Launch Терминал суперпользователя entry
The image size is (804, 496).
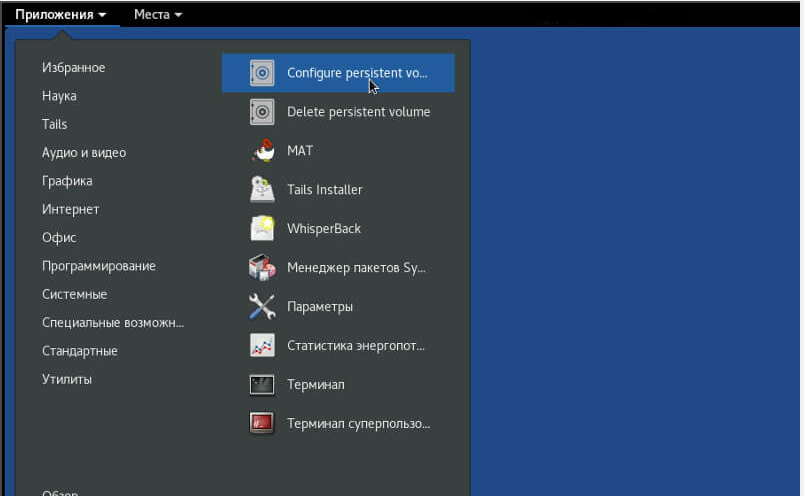(x=338, y=424)
